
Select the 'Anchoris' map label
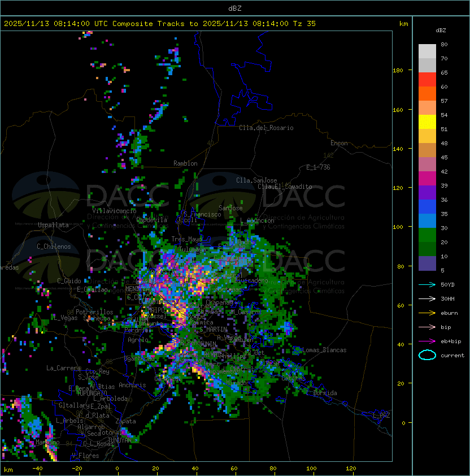tap(132, 385)
